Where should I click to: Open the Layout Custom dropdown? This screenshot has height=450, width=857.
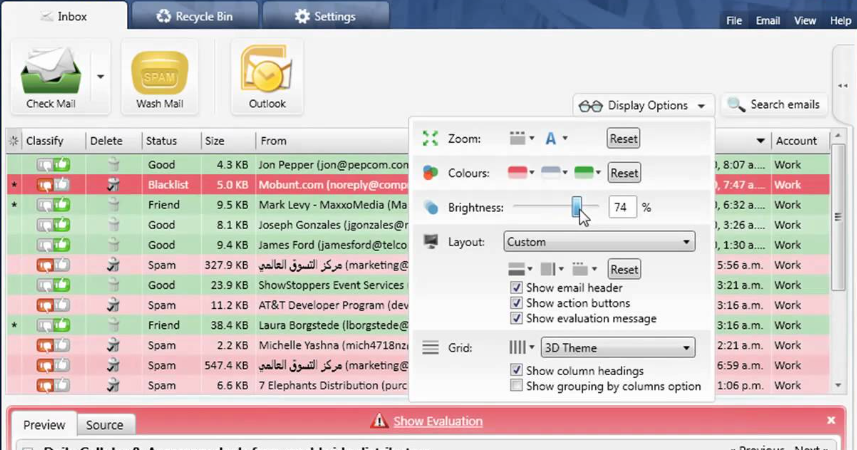coord(599,242)
